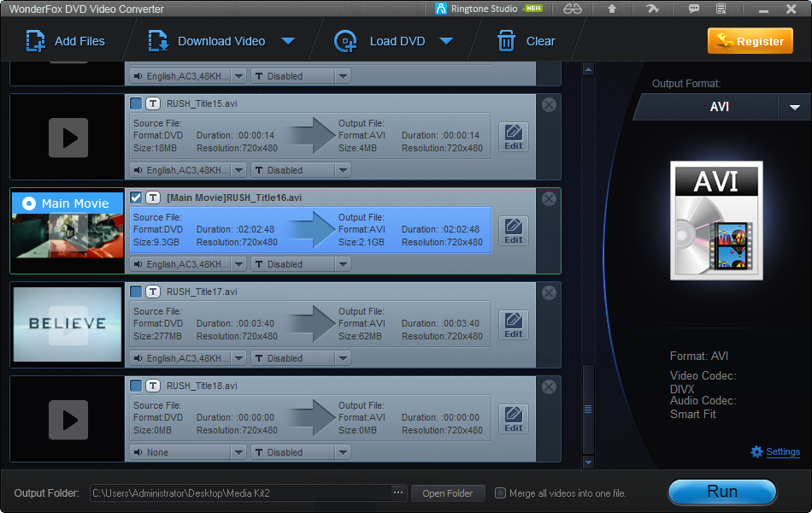Open the Output Format AVI dropdown
Screen dimensions: 812x513
(x=795, y=107)
